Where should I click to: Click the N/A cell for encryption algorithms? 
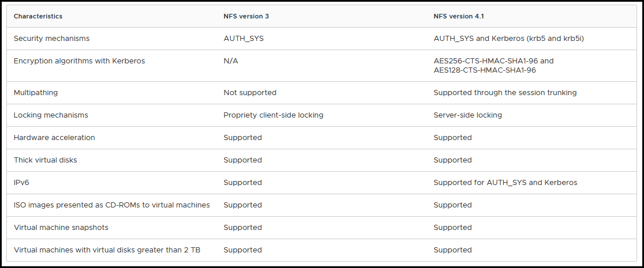pyautogui.click(x=231, y=61)
